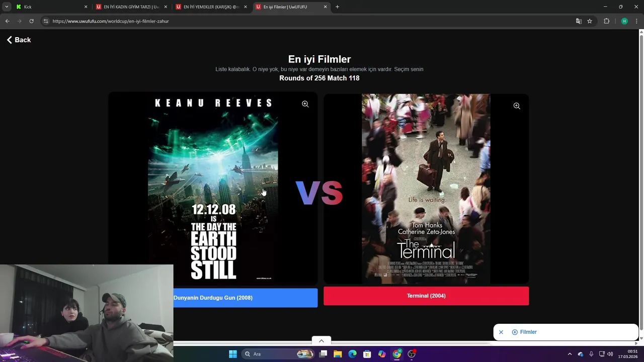View site information icon
644x362 pixels.
click(46, 21)
